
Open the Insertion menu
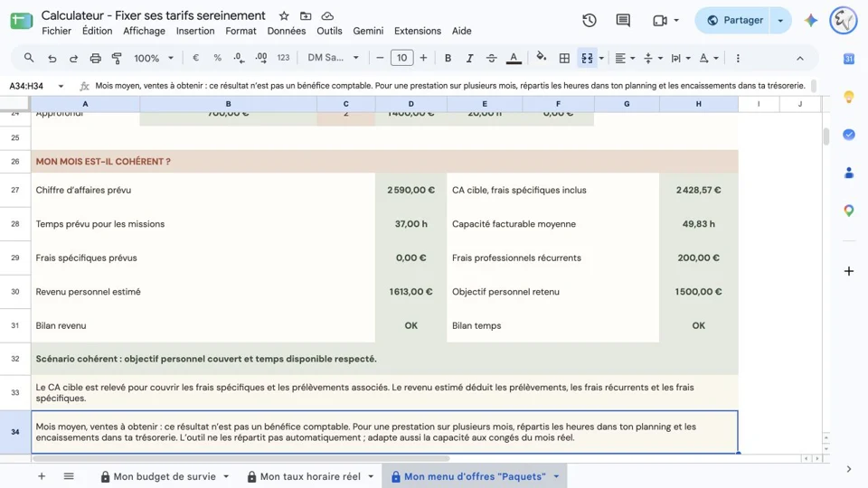pyautogui.click(x=195, y=31)
